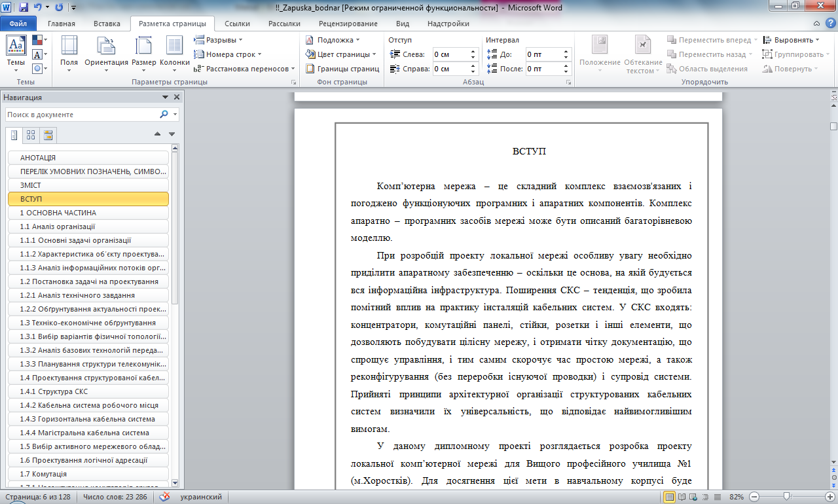Click Переместить вперед (Bring Forward)
Image resolution: width=838 pixels, height=504 pixels.
coord(713,40)
